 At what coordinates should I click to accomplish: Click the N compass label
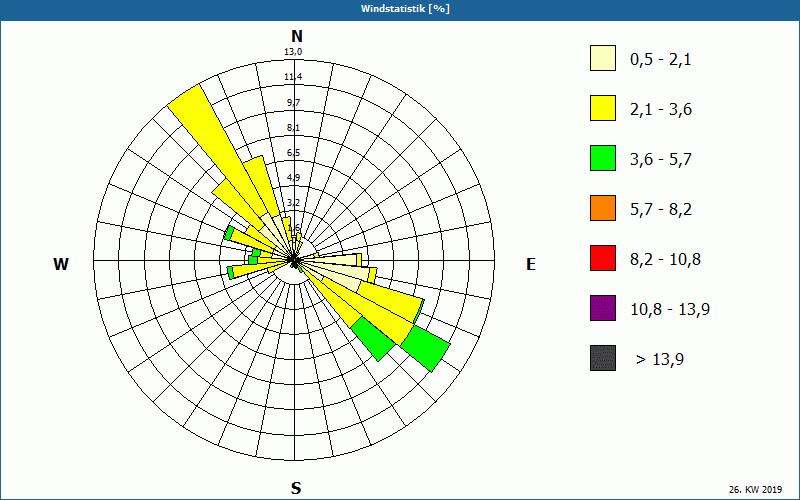click(x=297, y=36)
